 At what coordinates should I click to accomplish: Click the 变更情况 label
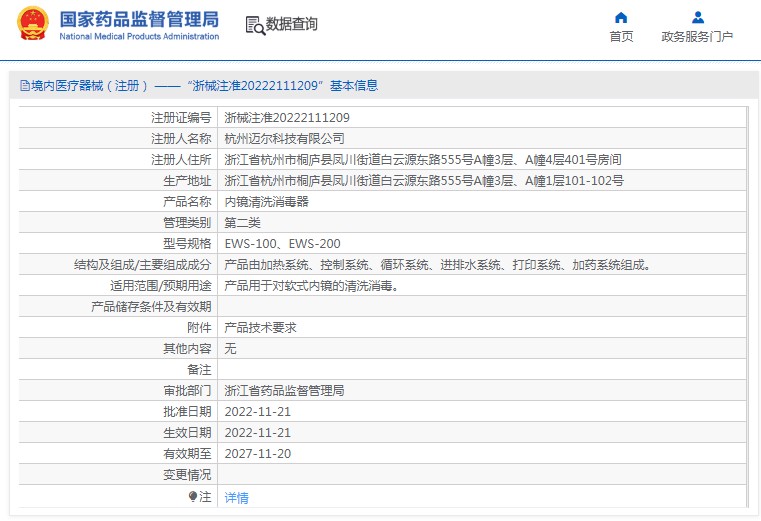click(x=187, y=474)
